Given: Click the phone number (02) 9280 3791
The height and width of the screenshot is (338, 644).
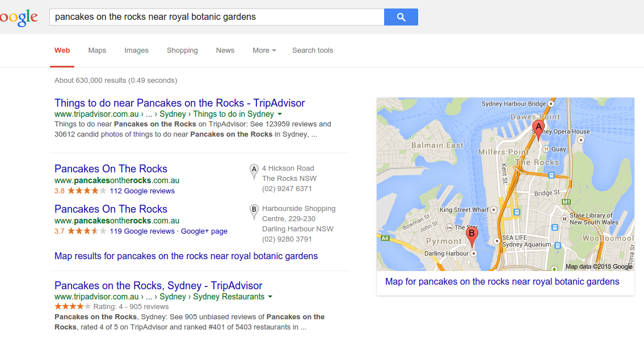Looking at the screenshot, I should tap(287, 239).
